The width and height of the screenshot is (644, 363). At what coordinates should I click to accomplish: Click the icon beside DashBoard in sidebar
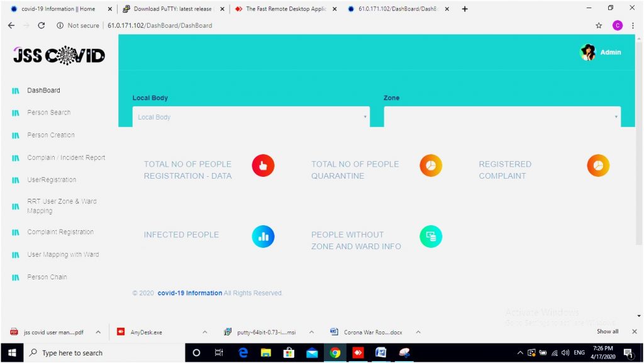click(16, 91)
